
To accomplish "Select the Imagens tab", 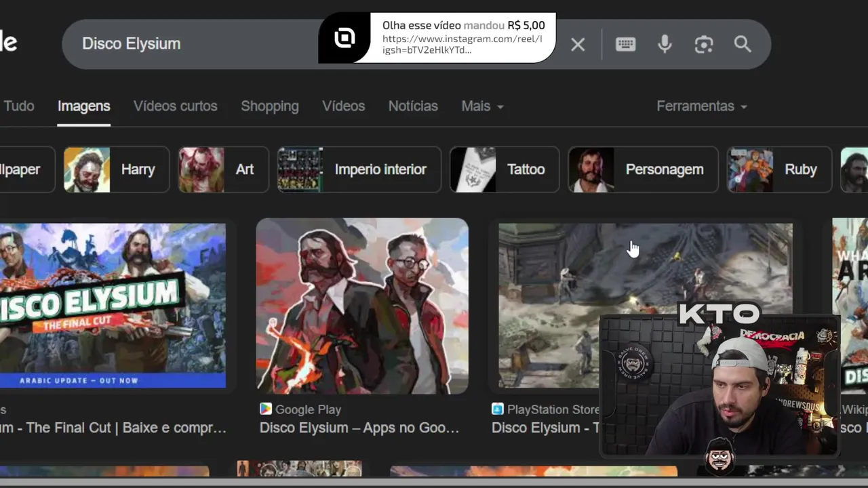I will pos(84,106).
